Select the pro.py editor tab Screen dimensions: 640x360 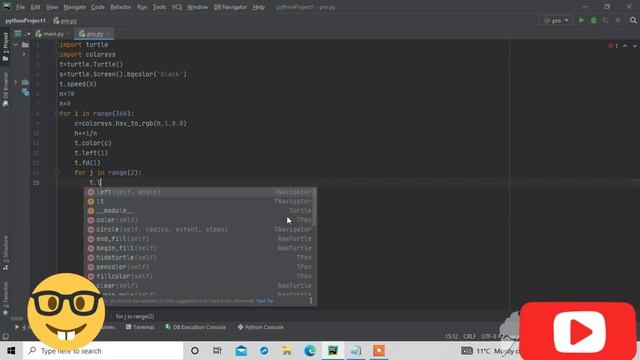pyautogui.click(x=94, y=34)
